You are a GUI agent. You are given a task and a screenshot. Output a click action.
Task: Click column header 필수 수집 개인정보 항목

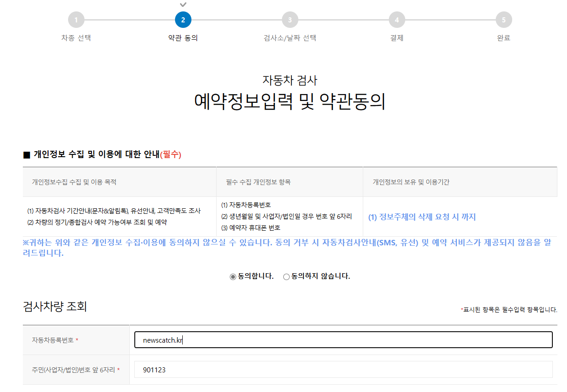pos(258,182)
